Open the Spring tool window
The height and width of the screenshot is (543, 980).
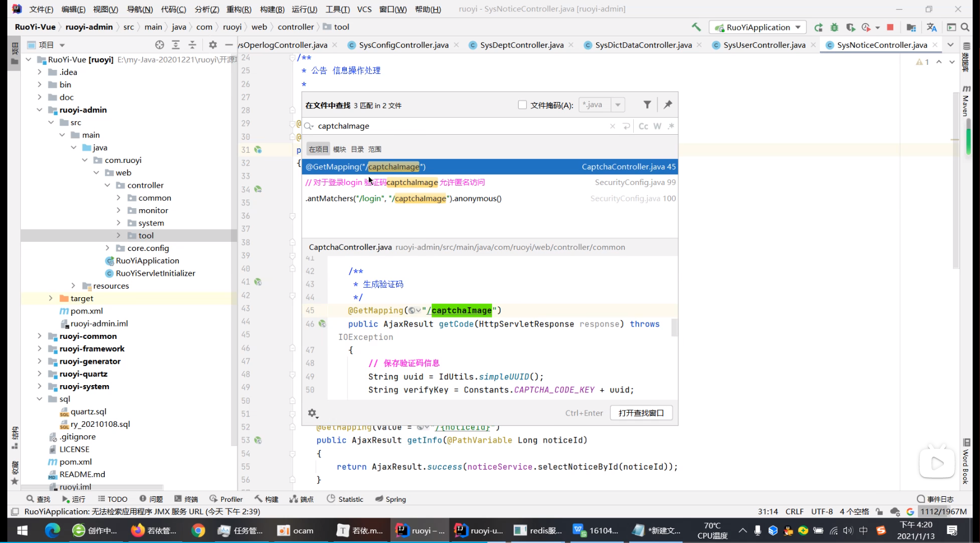coord(390,499)
